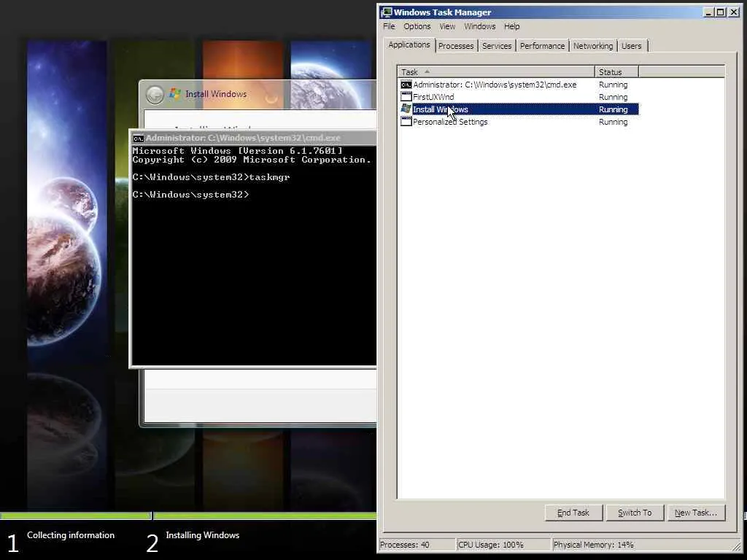Click the taskmgr command line in cmd

(x=211, y=176)
